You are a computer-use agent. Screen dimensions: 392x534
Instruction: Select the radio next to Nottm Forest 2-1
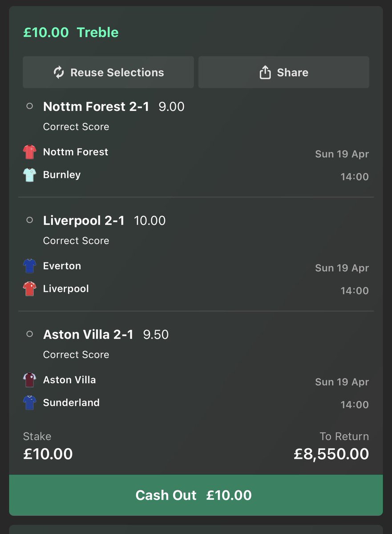pyautogui.click(x=29, y=106)
